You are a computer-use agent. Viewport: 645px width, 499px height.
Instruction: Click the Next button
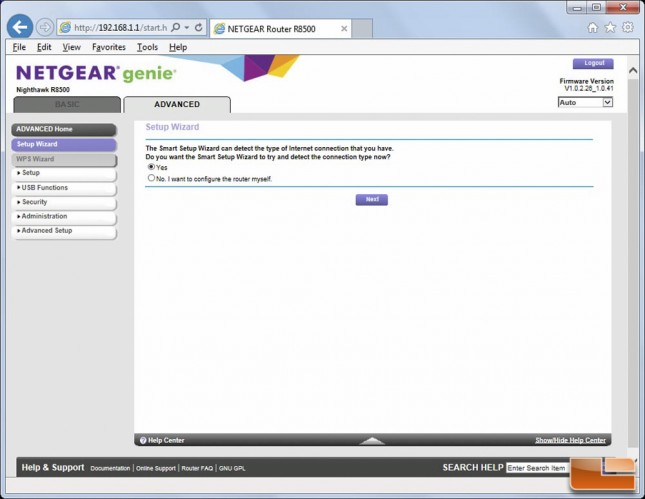[x=371, y=200]
